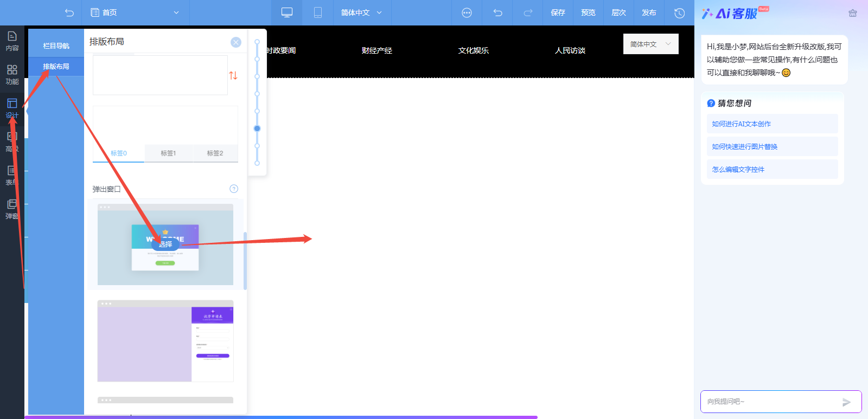
Task: Select the 标签0 tab
Action: pyautogui.click(x=118, y=153)
